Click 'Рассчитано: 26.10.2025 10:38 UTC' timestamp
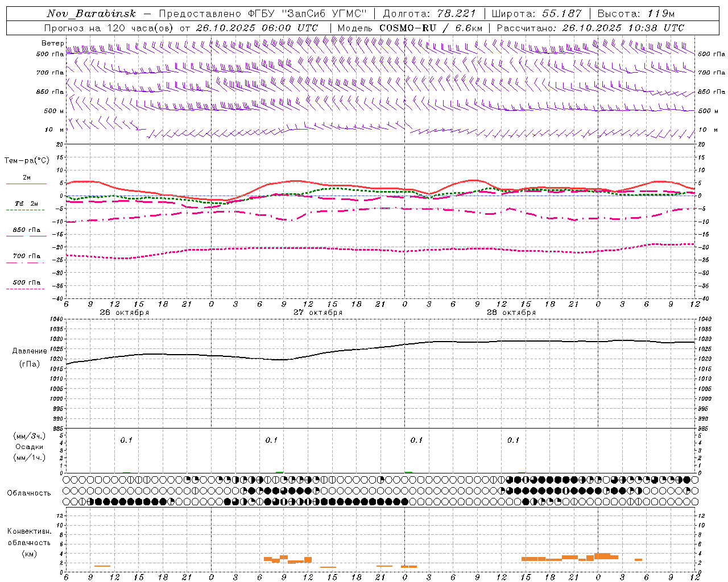728x582 pixels. pyautogui.click(x=590, y=28)
